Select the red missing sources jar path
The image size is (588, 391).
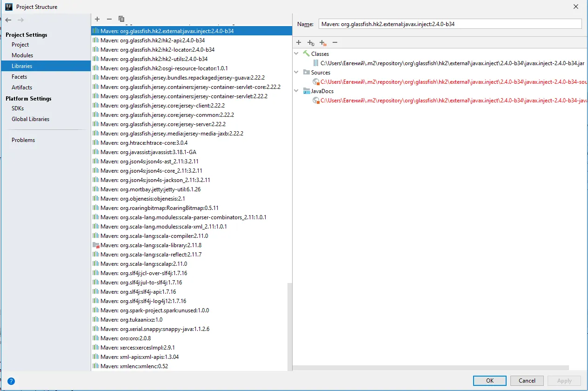click(x=454, y=81)
